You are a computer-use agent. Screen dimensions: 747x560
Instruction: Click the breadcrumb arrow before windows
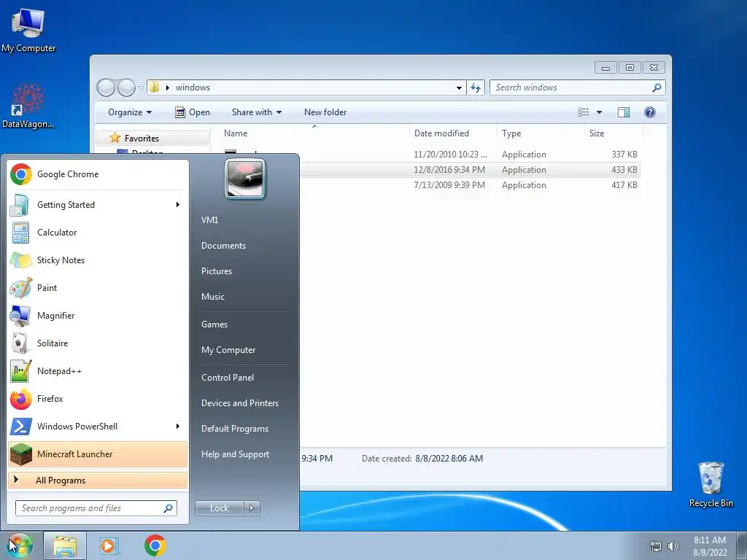(x=168, y=87)
